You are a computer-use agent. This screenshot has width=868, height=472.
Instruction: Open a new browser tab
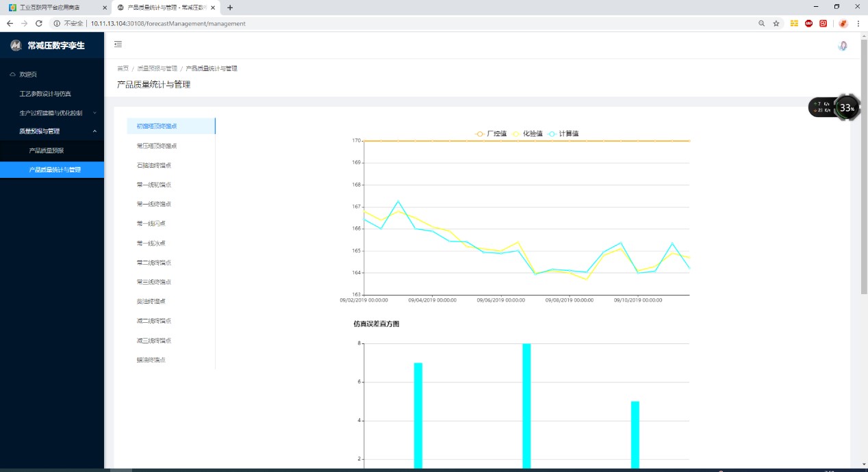(230, 8)
